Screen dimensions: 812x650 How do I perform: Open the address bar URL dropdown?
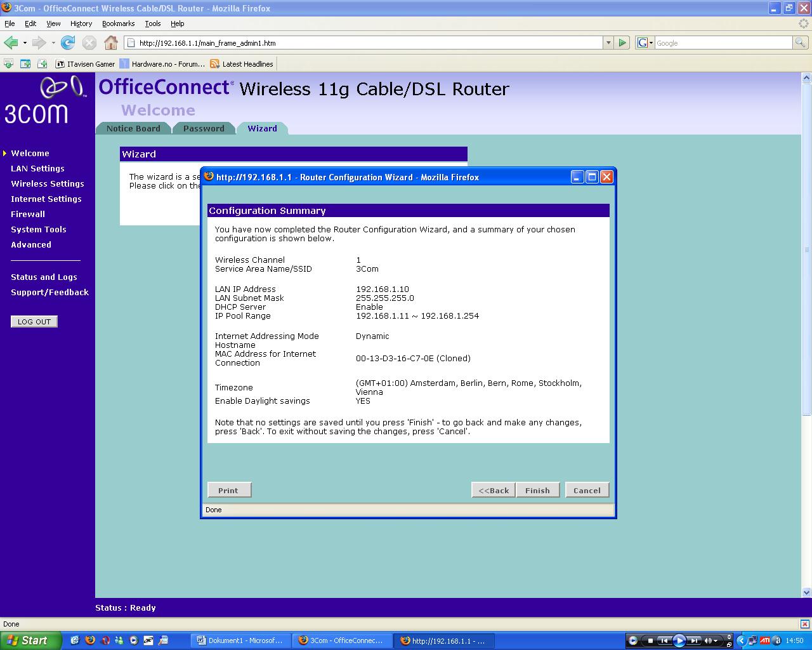(x=608, y=43)
